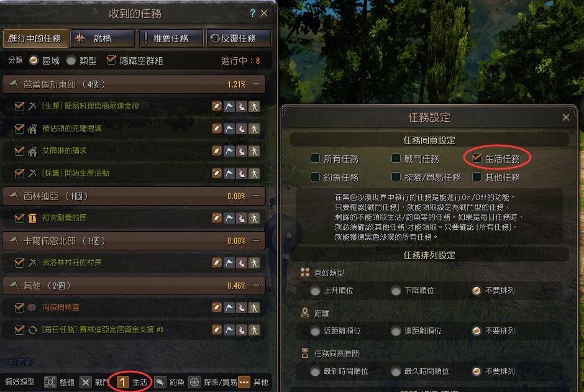Viewport: 584px width, 392px height.
Task: Click the flag navigation icon for 被佔領的克羅恩城
Action: (229, 129)
